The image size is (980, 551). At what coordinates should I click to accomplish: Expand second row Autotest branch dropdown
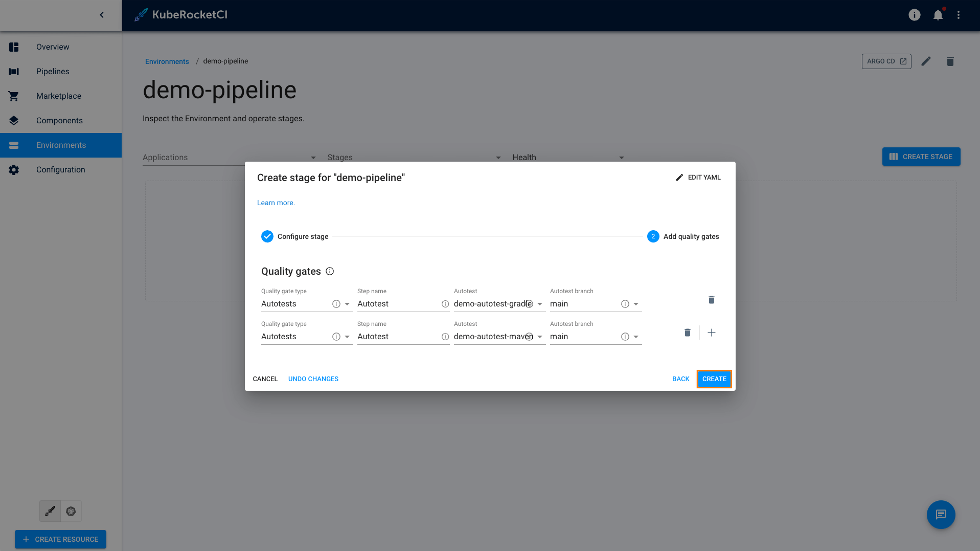pos(636,337)
